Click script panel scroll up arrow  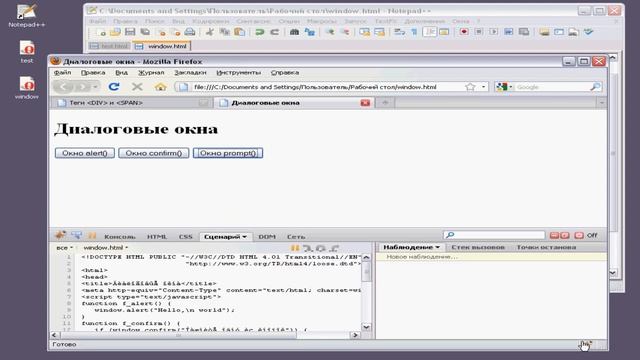point(366,258)
